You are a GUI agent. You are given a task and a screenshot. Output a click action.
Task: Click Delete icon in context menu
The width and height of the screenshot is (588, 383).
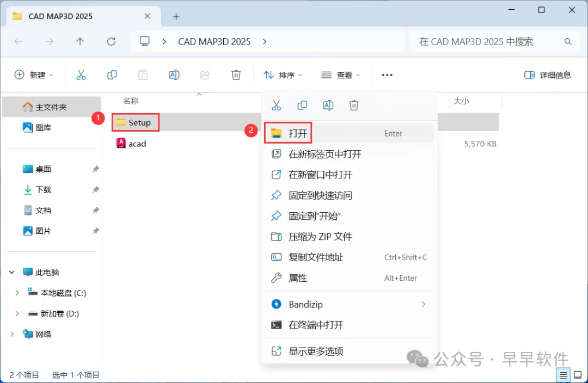click(354, 106)
